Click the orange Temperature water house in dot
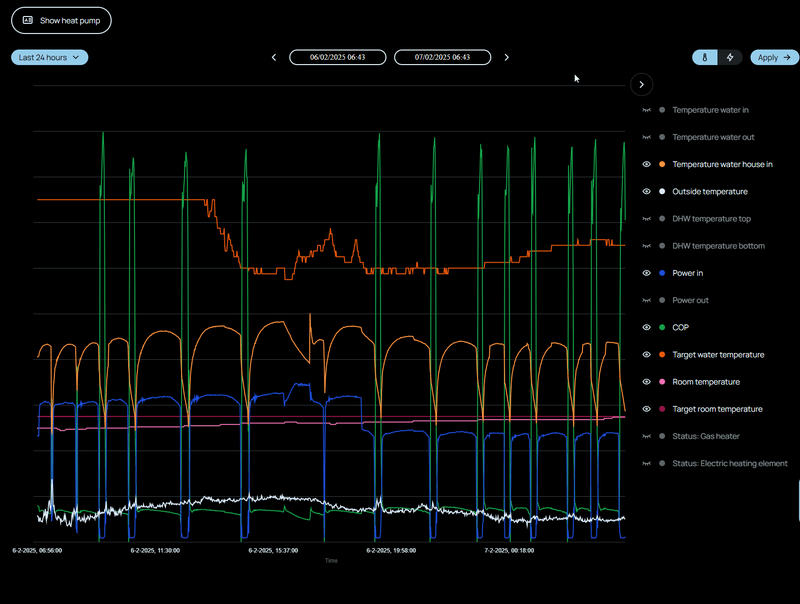 pyautogui.click(x=662, y=164)
